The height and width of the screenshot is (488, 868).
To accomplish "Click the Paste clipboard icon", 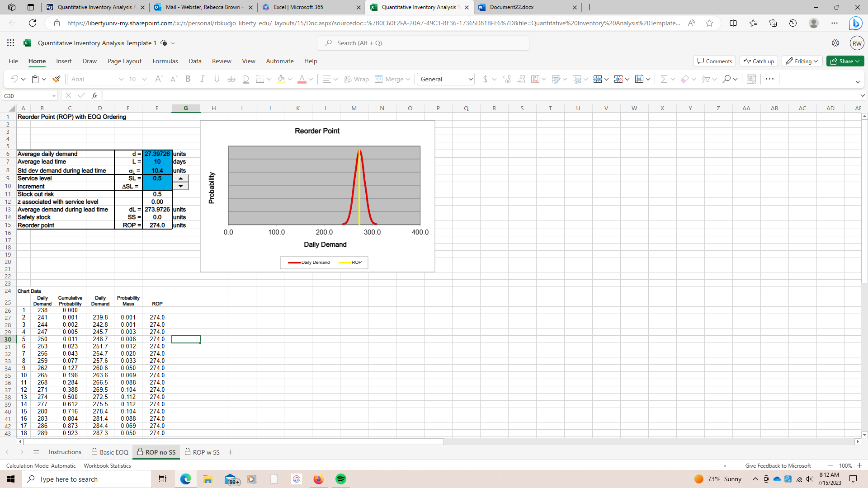I will pos(35,79).
